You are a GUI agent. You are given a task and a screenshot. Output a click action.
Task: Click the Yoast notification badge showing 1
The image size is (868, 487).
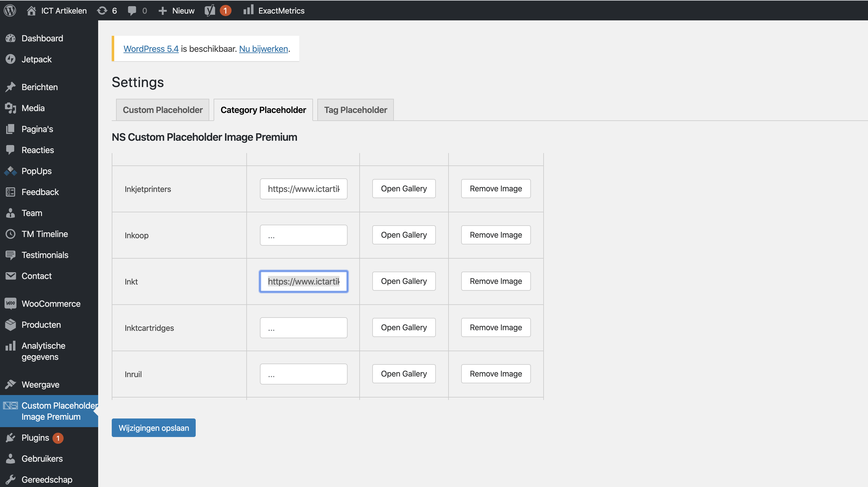(225, 11)
